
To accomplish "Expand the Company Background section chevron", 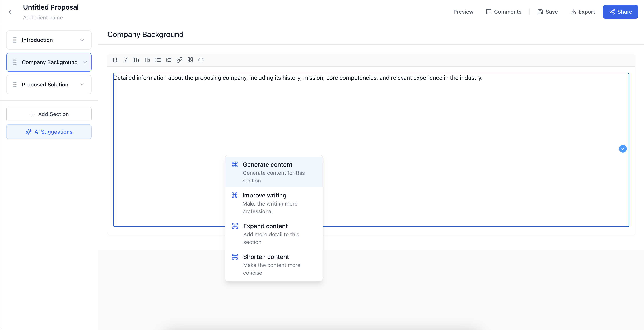I will [x=85, y=62].
